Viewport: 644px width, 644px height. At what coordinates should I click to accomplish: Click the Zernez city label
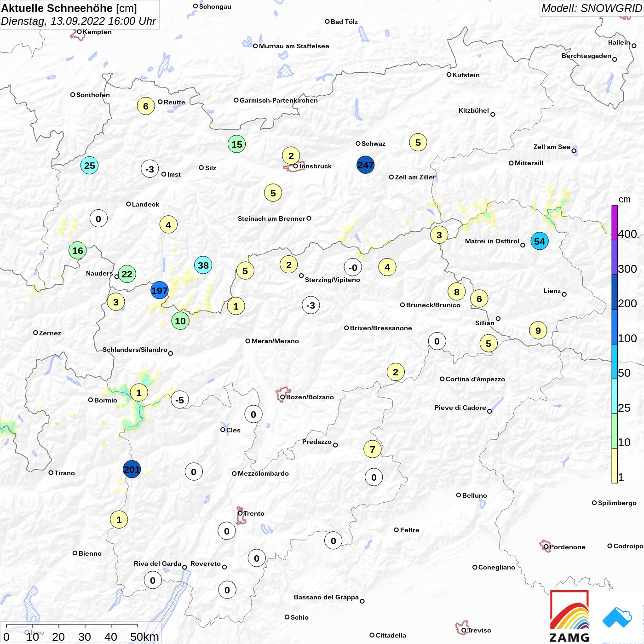click(x=50, y=333)
